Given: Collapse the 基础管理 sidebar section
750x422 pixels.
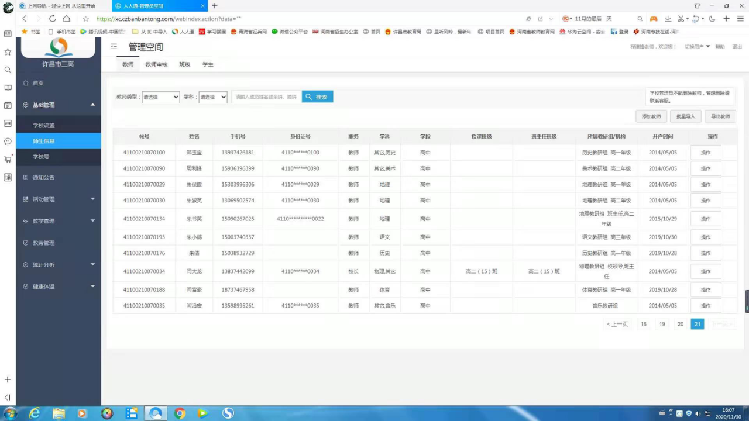Looking at the screenshot, I should click(57, 104).
